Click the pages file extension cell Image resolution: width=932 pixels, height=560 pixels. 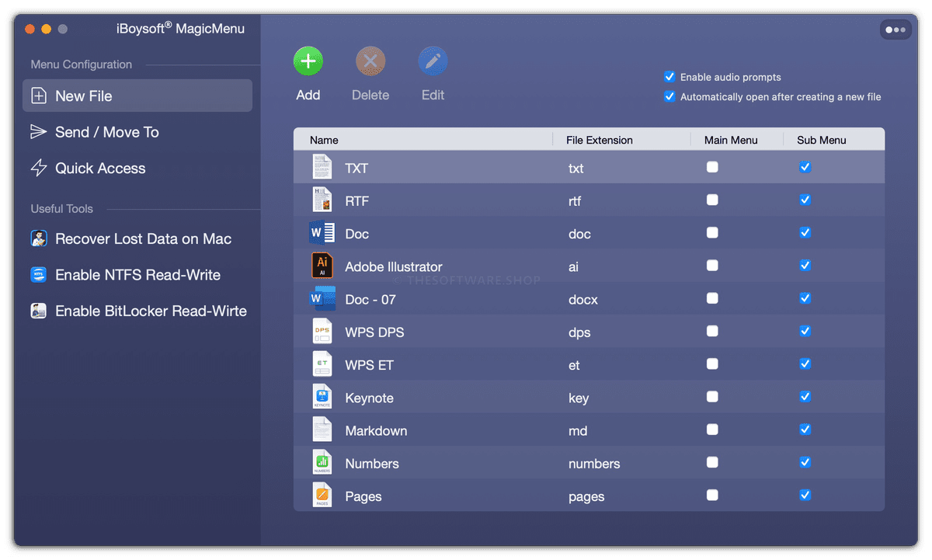pyautogui.click(x=586, y=496)
